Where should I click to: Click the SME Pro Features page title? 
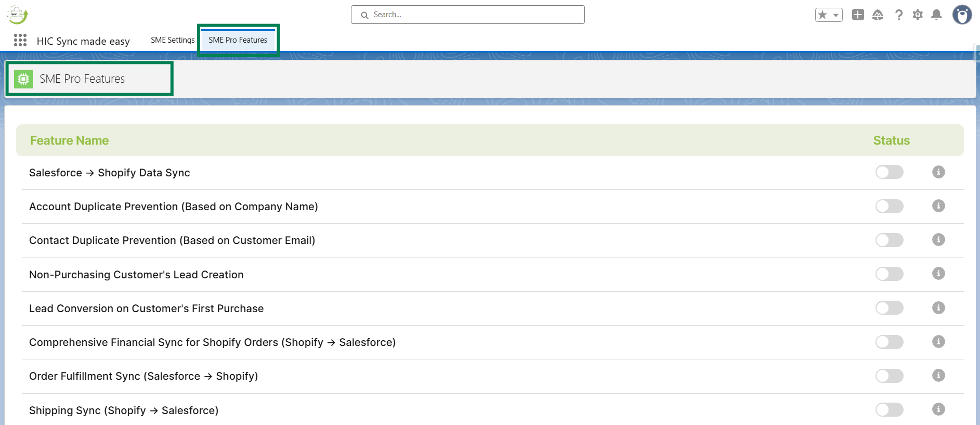pyautogui.click(x=82, y=79)
